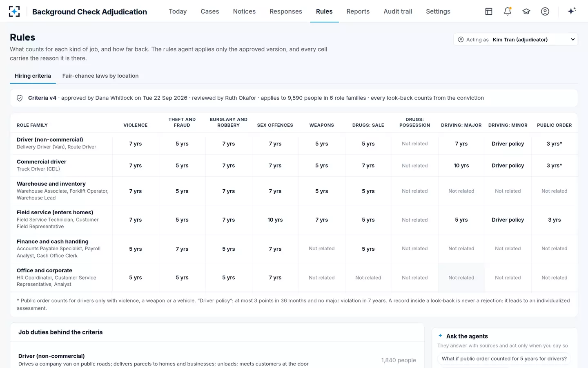Select Commercial driver Driving: Major '10 yrs' cell
Image resolution: width=588 pixels, height=368 pixels.
pyautogui.click(x=461, y=166)
